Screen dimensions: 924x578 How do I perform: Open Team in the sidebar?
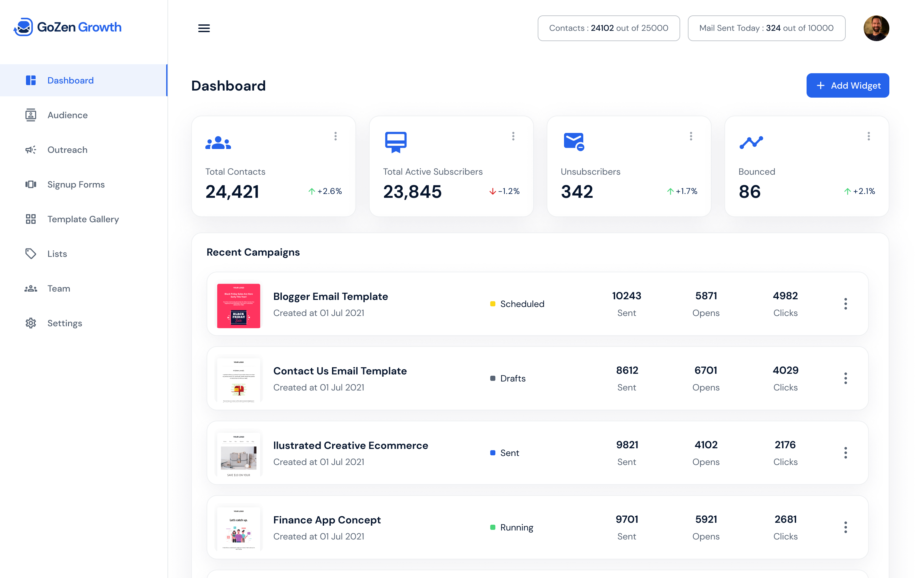(84, 289)
